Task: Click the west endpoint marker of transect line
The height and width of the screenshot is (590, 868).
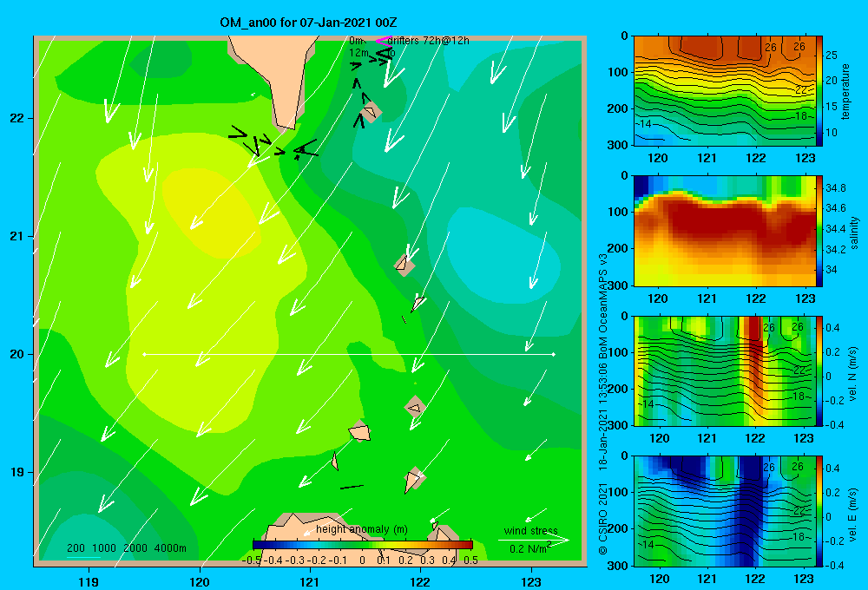Action: pyautogui.click(x=144, y=354)
